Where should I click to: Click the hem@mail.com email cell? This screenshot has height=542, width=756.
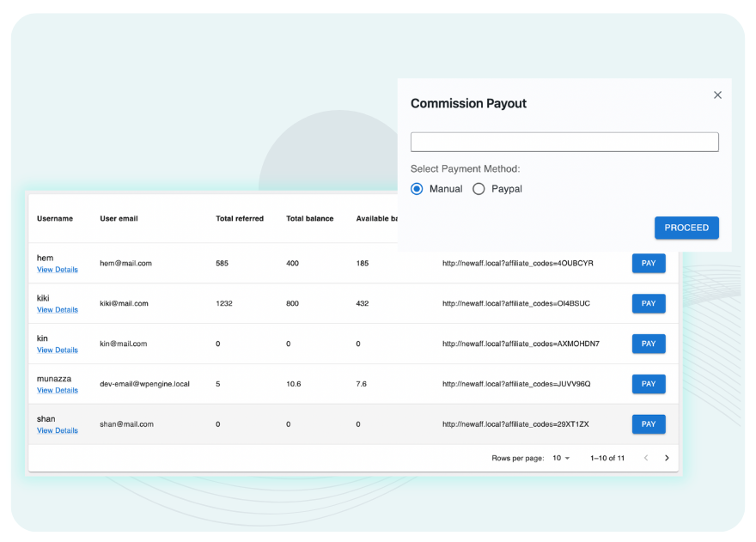click(125, 264)
